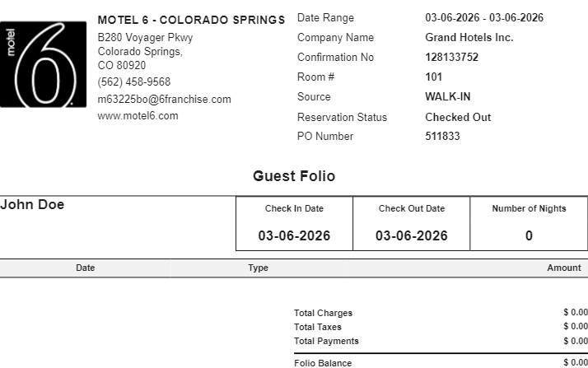Select confirmation number 128133752

pyautogui.click(x=451, y=58)
